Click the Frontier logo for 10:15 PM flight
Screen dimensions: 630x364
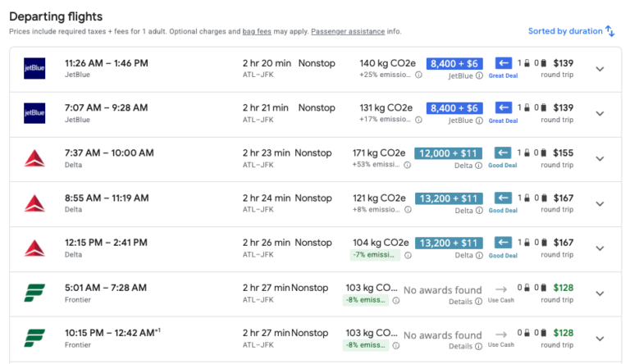click(x=34, y=338)
